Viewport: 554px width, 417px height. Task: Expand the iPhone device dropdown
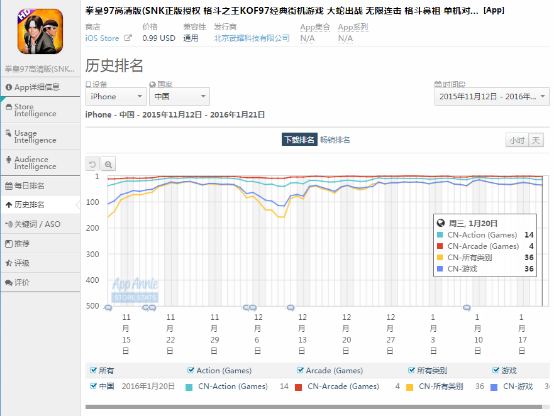[116, 96]
